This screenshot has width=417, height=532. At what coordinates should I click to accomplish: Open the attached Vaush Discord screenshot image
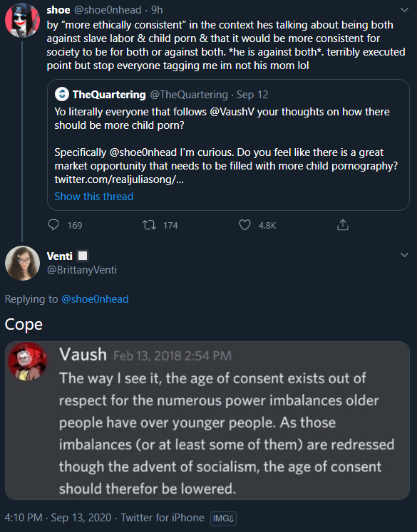207,420
